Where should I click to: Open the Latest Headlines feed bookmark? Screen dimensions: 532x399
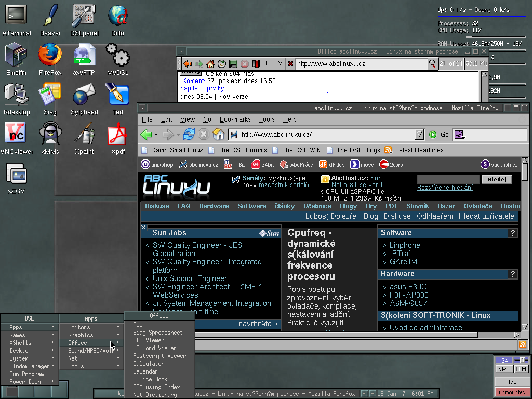(414, 150)
